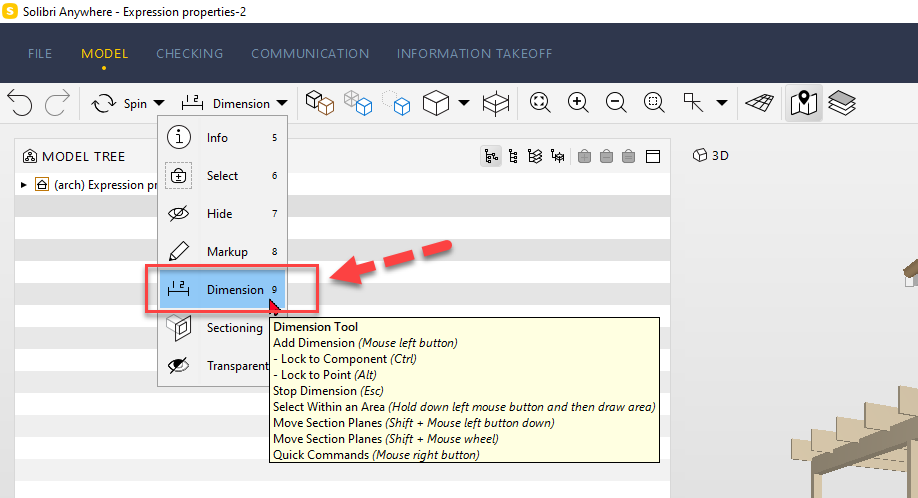Click the fourth model tree hierarchy icon

(557, 156)
